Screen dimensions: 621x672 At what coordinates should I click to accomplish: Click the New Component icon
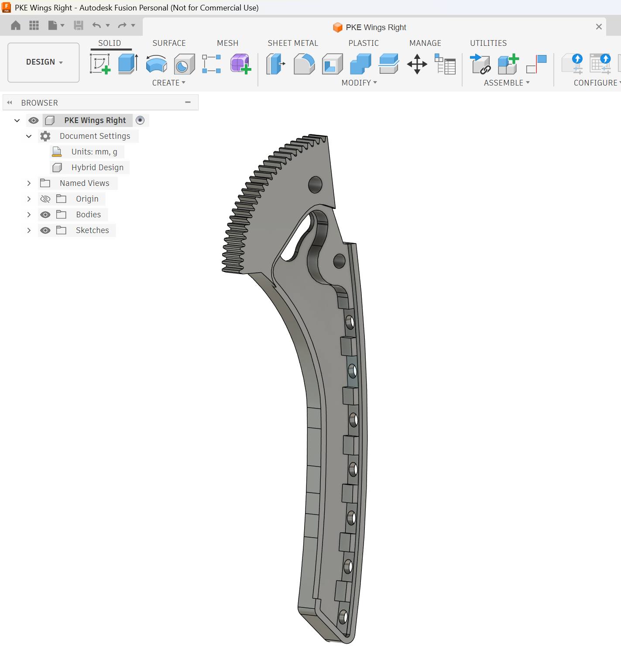pyautogui.click(x=508, y=64)
